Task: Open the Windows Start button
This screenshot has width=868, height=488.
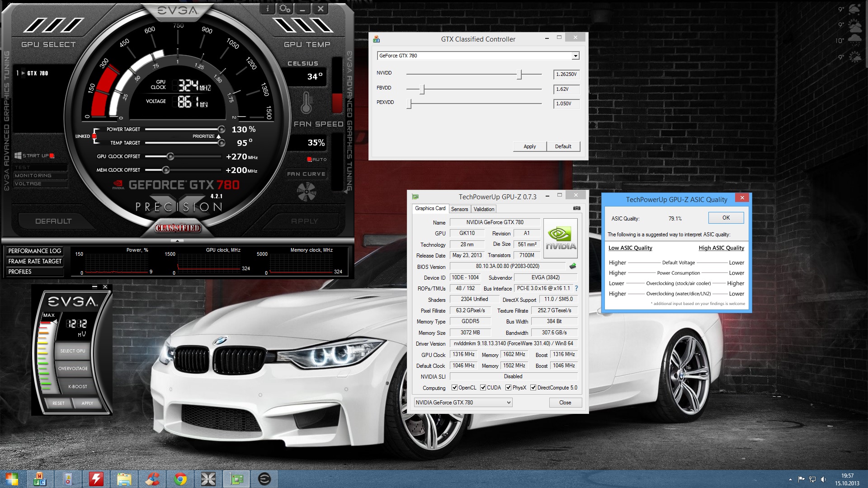Action: (12, 479)
